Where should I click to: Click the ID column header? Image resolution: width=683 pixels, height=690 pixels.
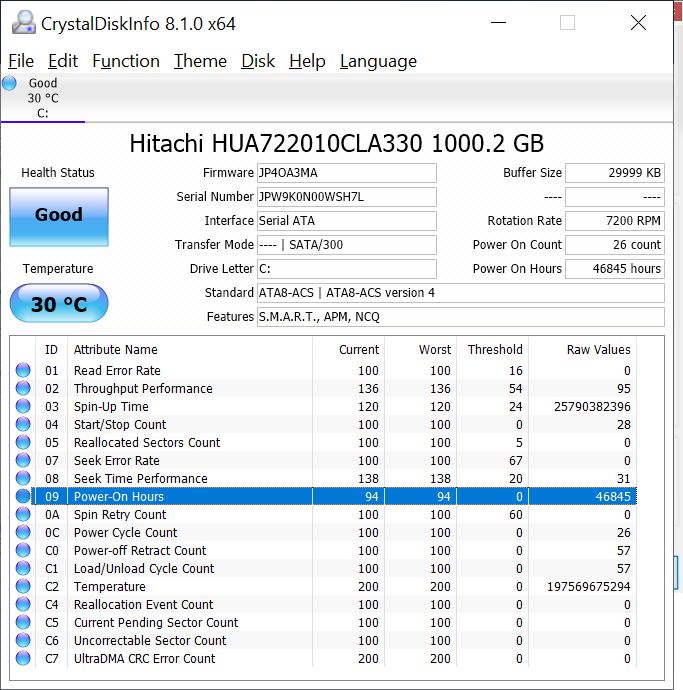coord(51,349)
